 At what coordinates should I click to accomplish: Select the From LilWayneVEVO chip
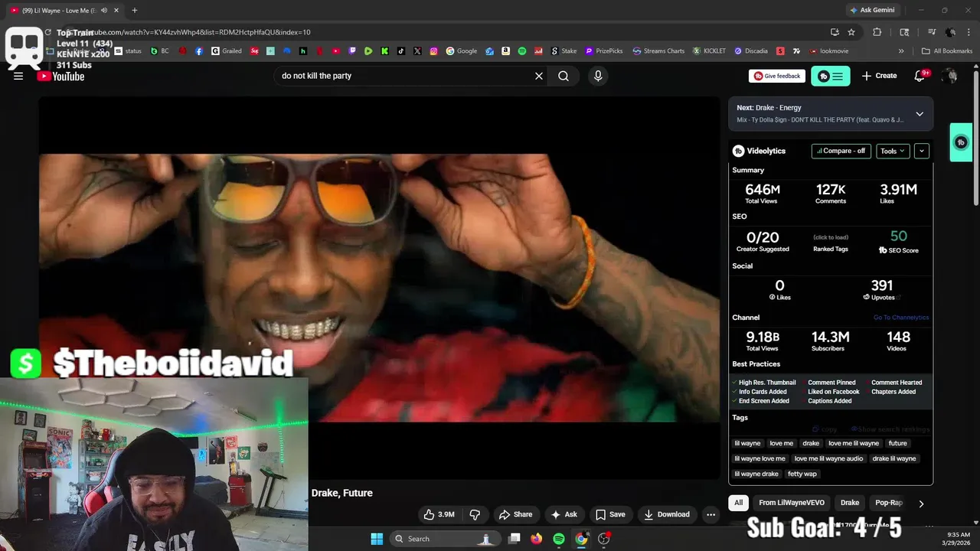click(x=792, y=503)
